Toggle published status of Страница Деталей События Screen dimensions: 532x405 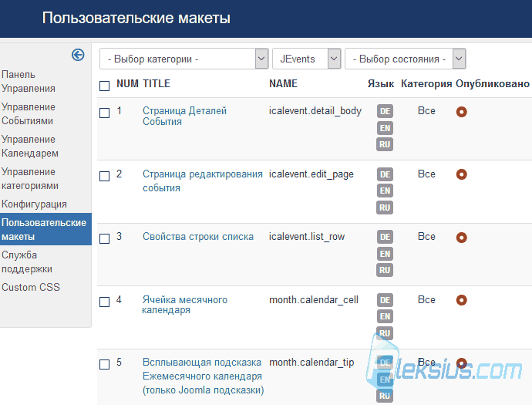[461, 112]
